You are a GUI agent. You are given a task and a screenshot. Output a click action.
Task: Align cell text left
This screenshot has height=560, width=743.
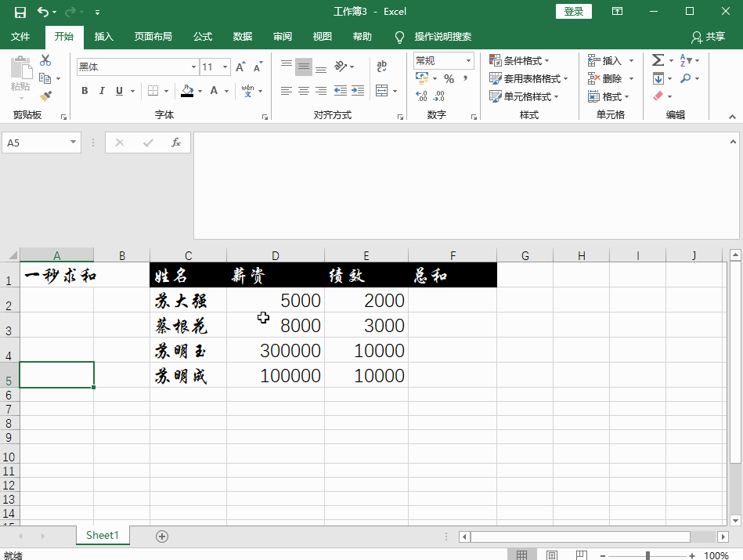(x=287, y=91)
